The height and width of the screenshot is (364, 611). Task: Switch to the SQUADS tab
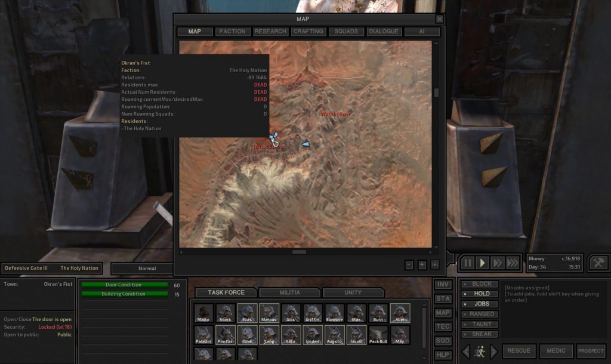346,32
